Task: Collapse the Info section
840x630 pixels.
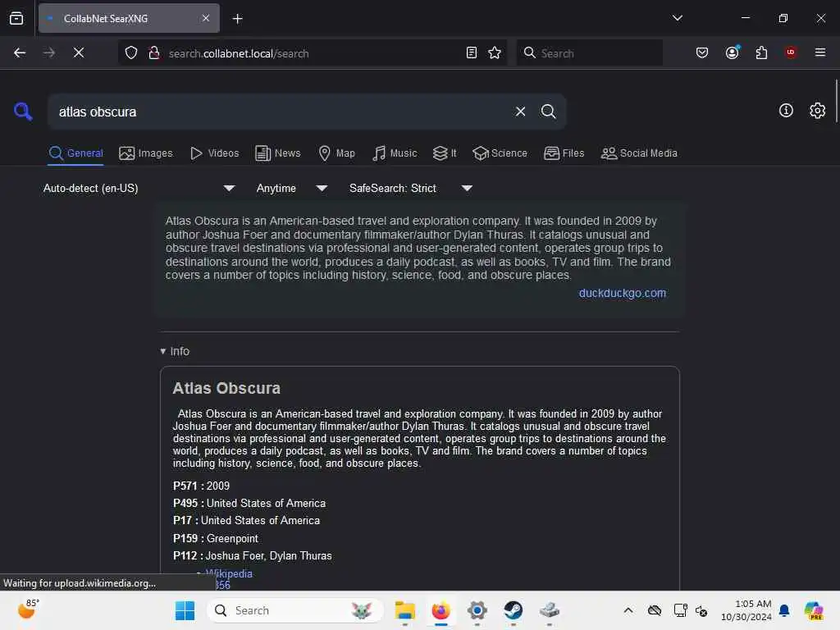Action: pyautogui.click(x=175, y=351)
